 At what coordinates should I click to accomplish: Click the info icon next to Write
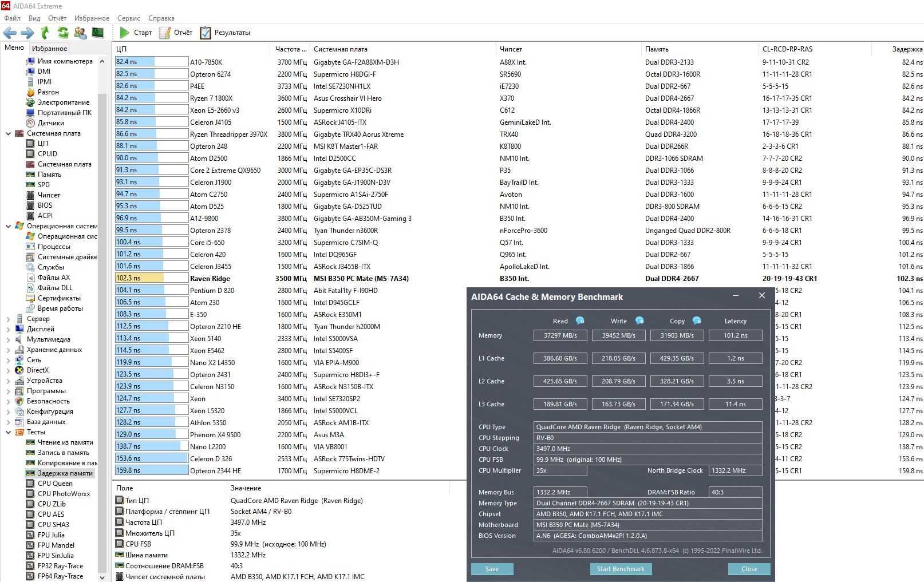tap(639, 320)
